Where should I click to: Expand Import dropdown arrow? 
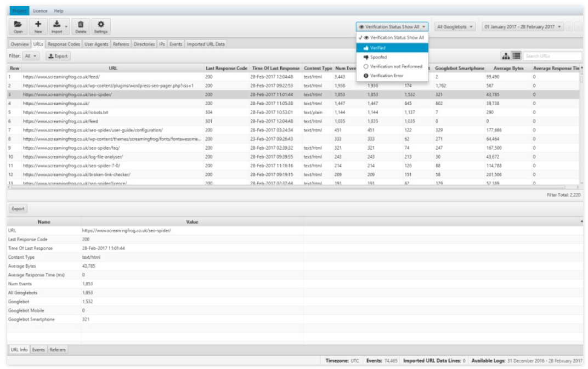tap(66, 27)
